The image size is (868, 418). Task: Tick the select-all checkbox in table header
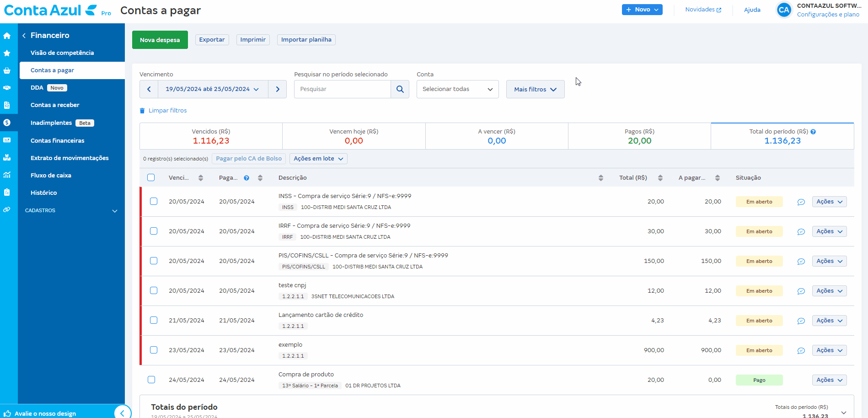[x=151, y=177]
